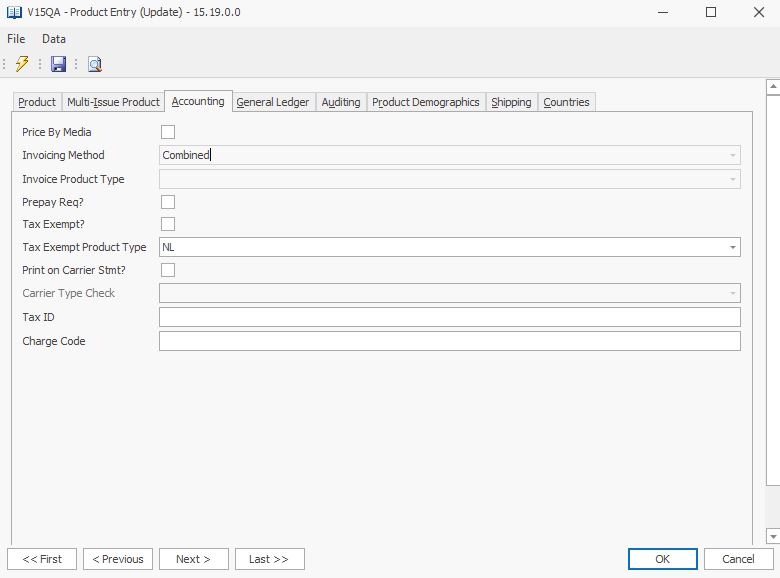This screenshot has width=780, height=578.
Task: Switch to the General Ledger tab
Action: click(273, 102)
